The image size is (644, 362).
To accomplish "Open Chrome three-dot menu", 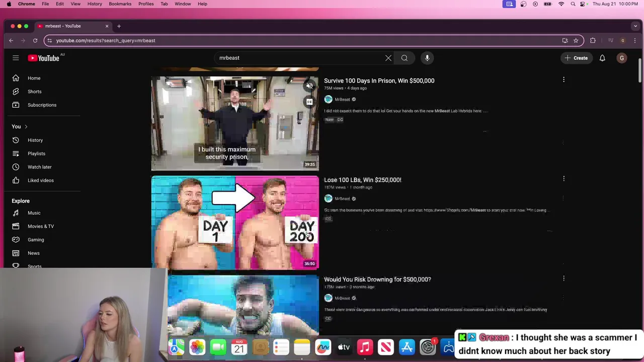I will pos(635,40).
